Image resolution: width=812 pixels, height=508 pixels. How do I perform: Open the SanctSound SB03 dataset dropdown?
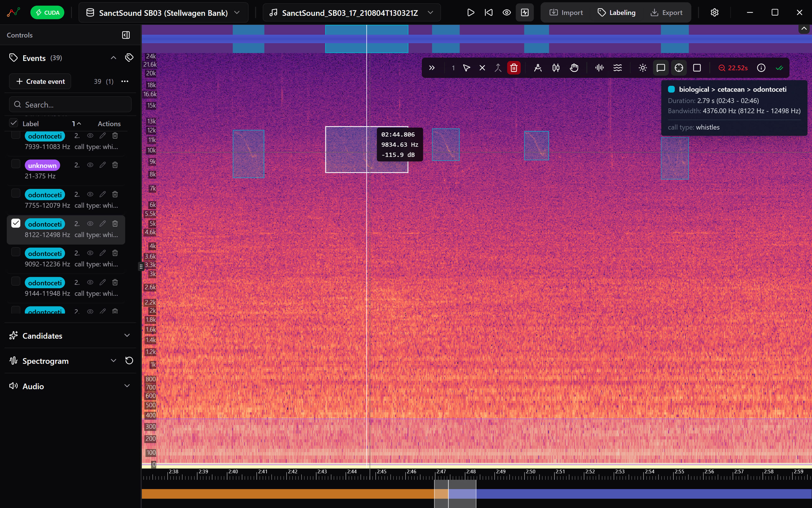(163, 13)
